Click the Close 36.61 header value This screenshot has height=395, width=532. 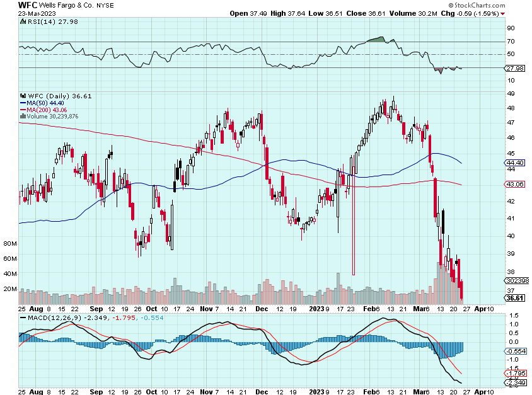(366, 14)
